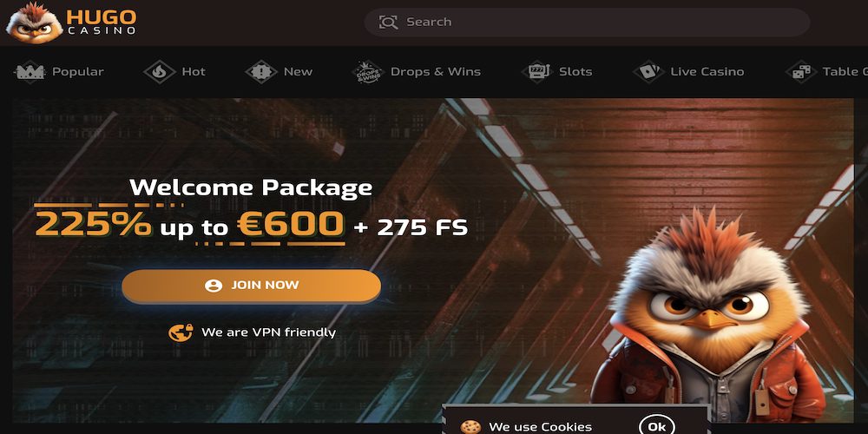
Task: Accept cookies with the Ok button
Action: pyautogui.click(x=656, y=427)
